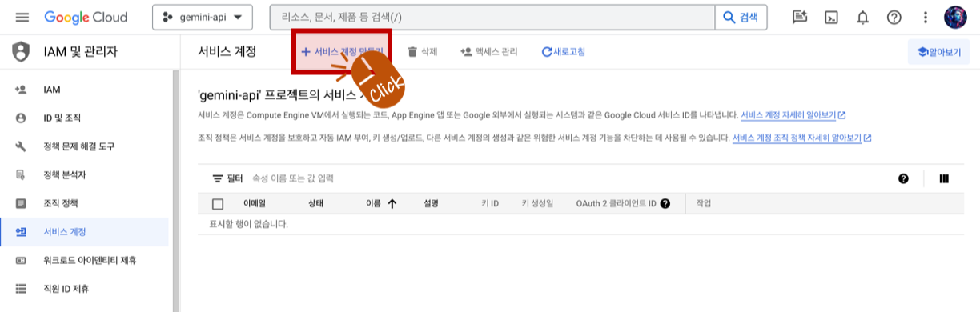Click the IAM 및 관리자 shield icon
980x312 pixels.
[21, 52]
